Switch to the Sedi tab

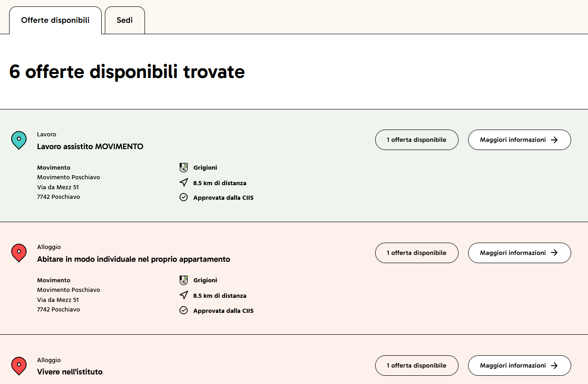click(x=124, y=20)
